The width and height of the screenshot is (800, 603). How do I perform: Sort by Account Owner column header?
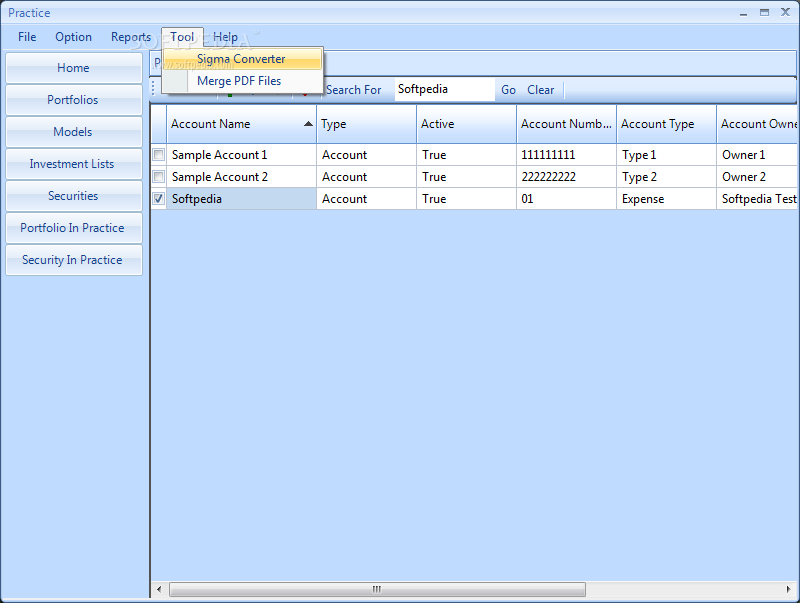758,124
